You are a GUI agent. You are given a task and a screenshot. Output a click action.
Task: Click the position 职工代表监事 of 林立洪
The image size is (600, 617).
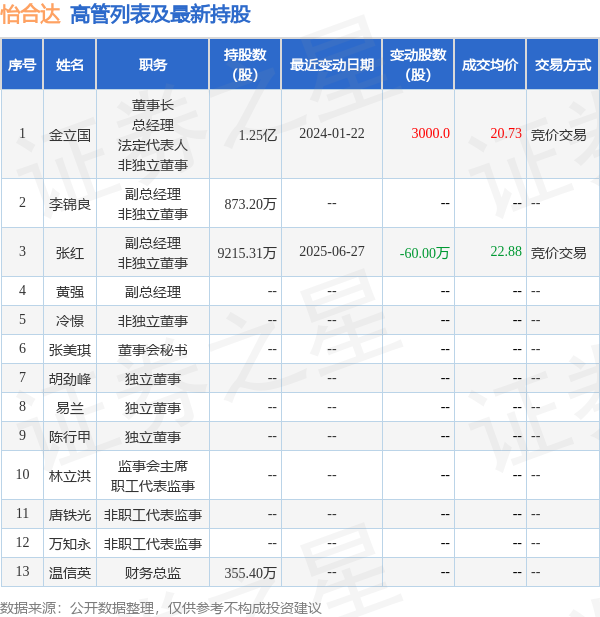click(x=153, y=486)
